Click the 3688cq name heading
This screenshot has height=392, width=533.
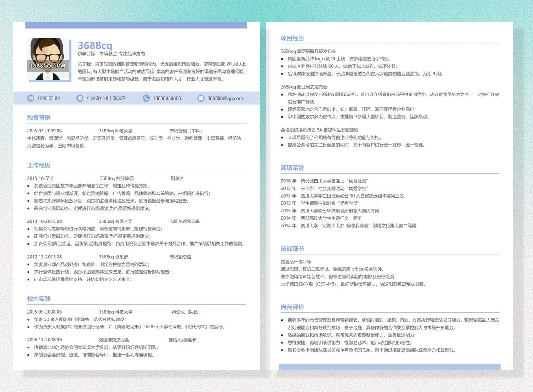[95, 45]
